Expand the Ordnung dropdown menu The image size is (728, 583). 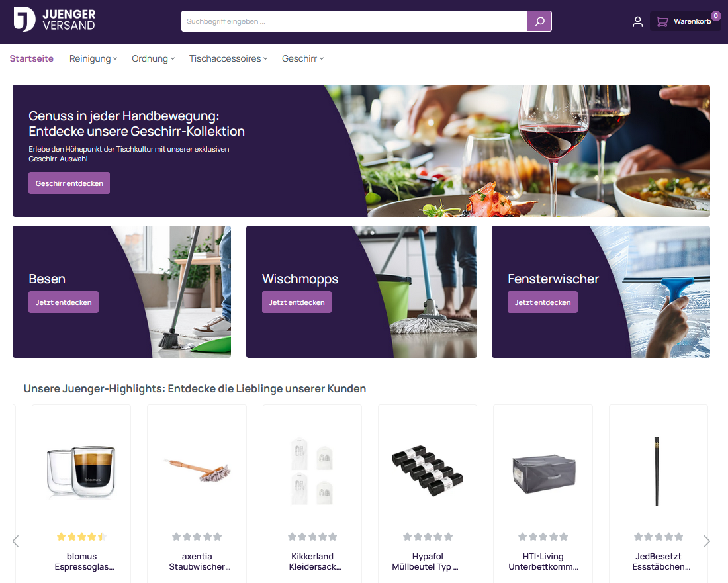click(154, 58)
